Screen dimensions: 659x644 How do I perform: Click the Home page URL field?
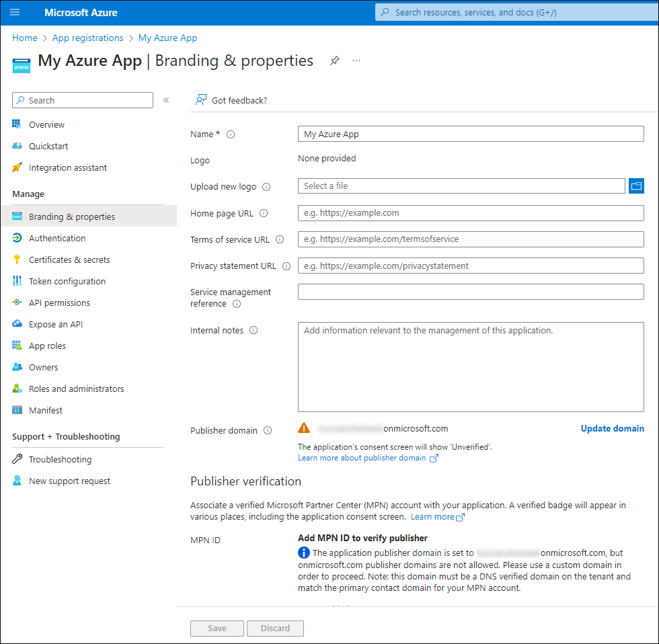tap(471, 213)
